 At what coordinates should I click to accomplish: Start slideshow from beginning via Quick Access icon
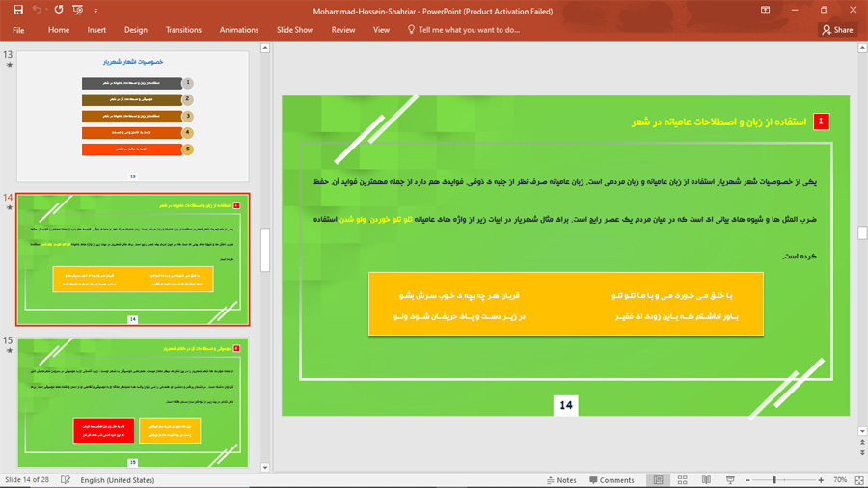[x=79, y=11]
